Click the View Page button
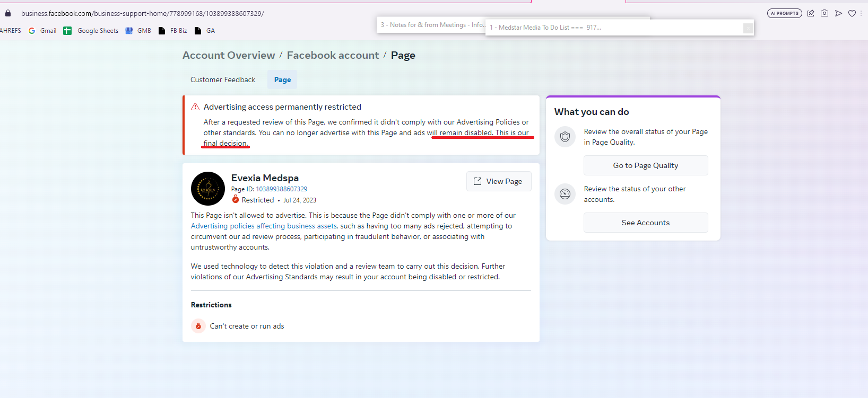 (x=499, y=181)
